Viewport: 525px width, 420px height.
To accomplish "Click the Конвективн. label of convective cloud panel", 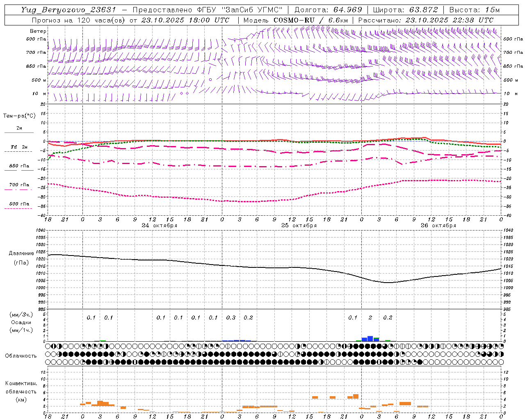I will [21, 383].
